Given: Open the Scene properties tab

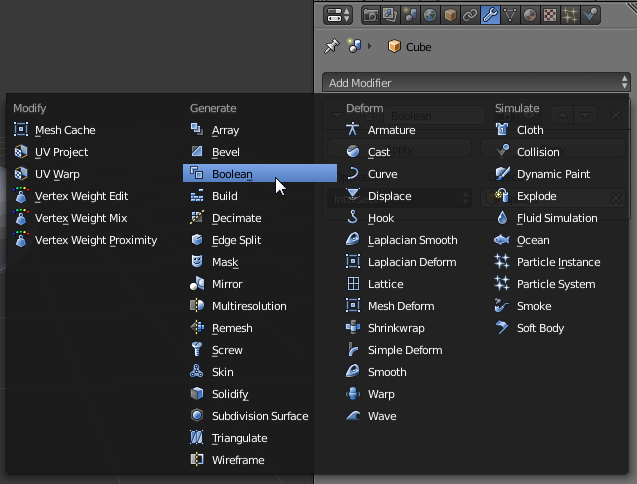Looking at the screenshot, I should click(x=410, y=15).
